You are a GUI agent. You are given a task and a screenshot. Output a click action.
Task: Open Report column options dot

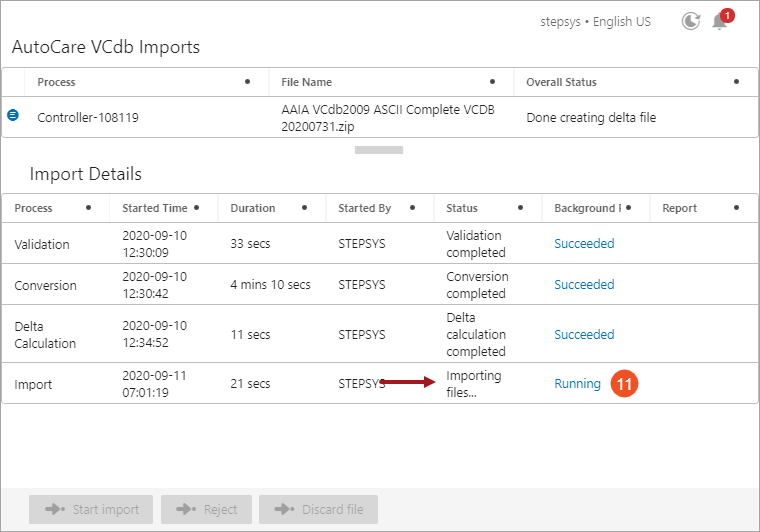[x=736, y=207]
